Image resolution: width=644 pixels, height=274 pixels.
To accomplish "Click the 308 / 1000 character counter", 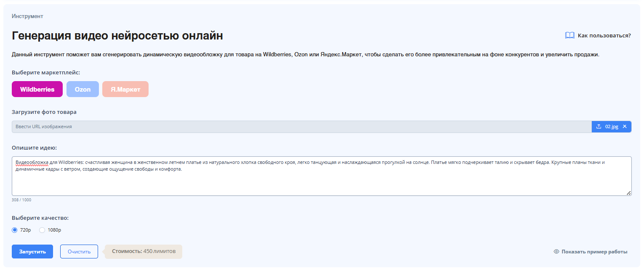I will pyautogui.click(x=21, y=200).
